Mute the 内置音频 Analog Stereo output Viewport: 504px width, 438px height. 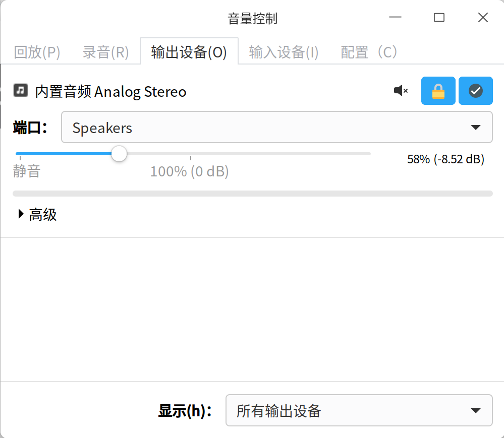coord(401,91)
